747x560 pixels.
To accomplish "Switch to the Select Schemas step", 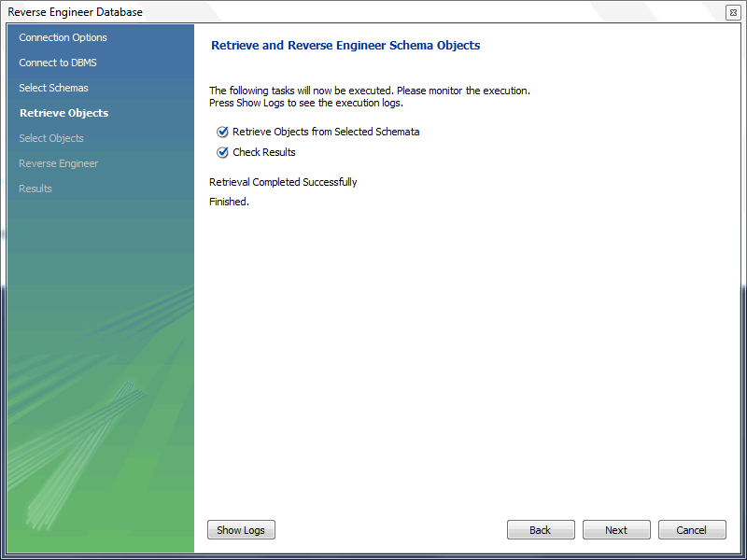I will tap(53, 88).
